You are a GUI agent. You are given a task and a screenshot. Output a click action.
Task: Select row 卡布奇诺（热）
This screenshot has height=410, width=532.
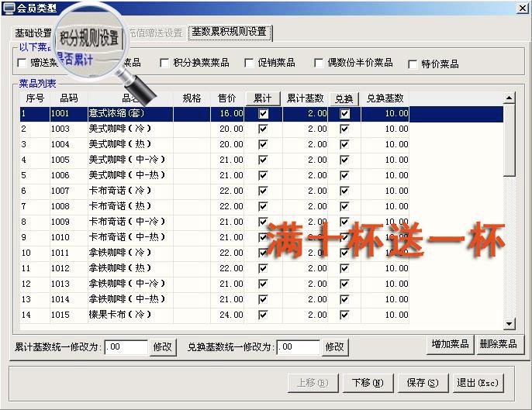pyautogui.click(x=214, y=206)
